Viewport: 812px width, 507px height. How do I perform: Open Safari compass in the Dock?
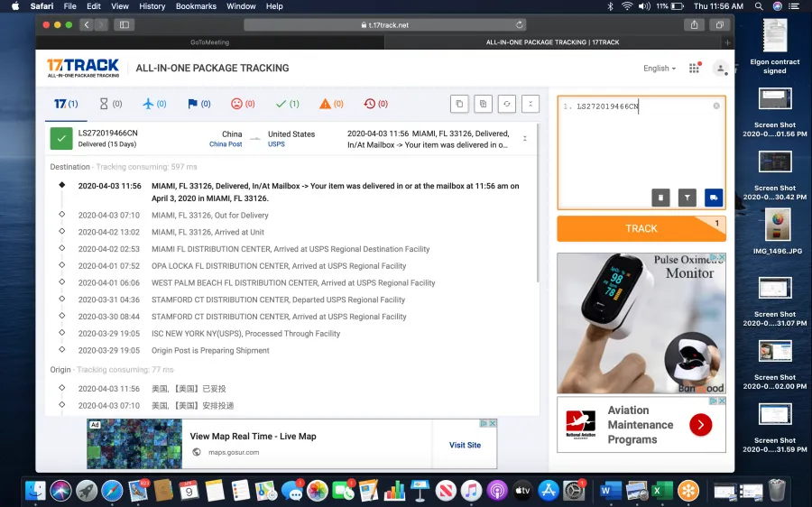pyautogui.click(x=113, y=491)
